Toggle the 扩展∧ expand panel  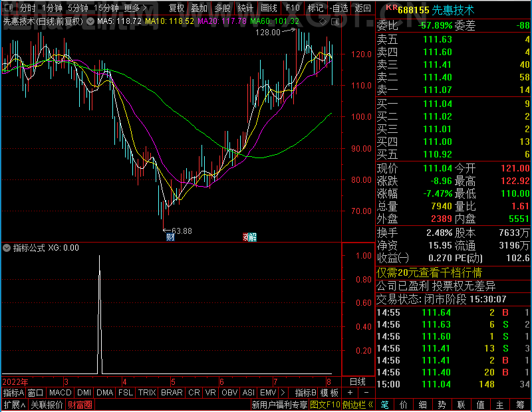(15, 405)
